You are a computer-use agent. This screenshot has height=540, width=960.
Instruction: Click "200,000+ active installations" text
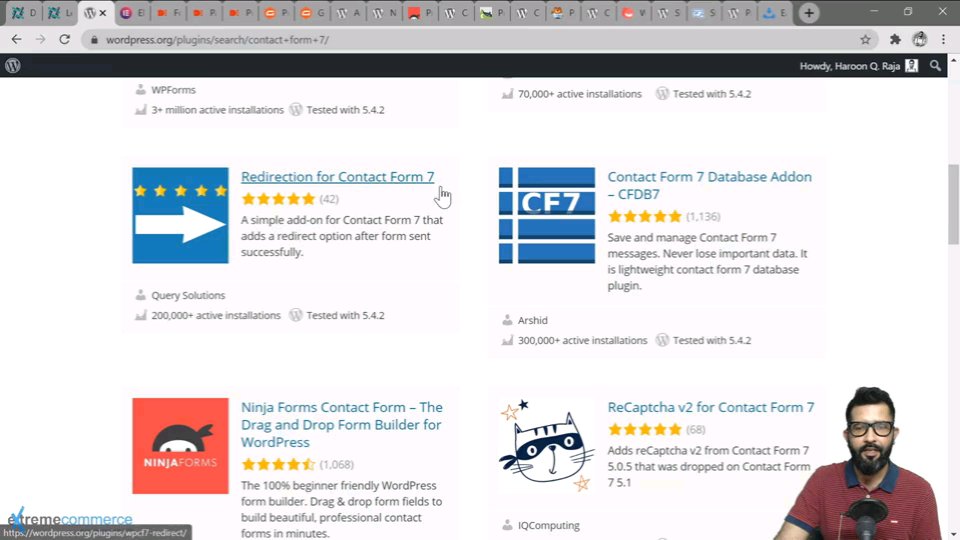click(216, 315)
